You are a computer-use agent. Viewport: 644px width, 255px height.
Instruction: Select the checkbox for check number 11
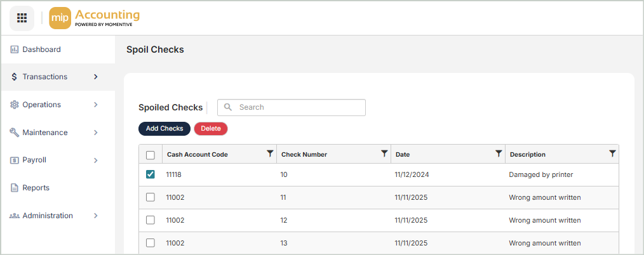coord(151,197)
